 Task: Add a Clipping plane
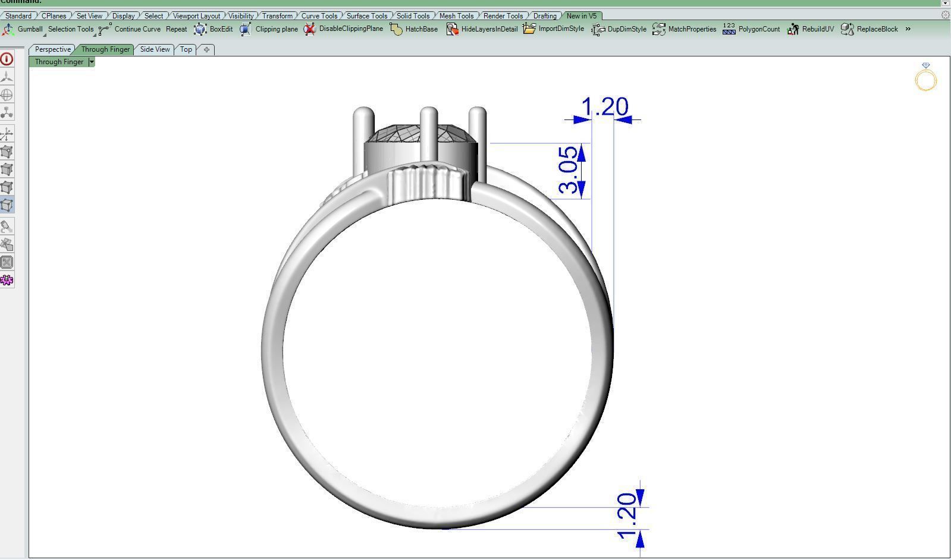click(269, 29)
